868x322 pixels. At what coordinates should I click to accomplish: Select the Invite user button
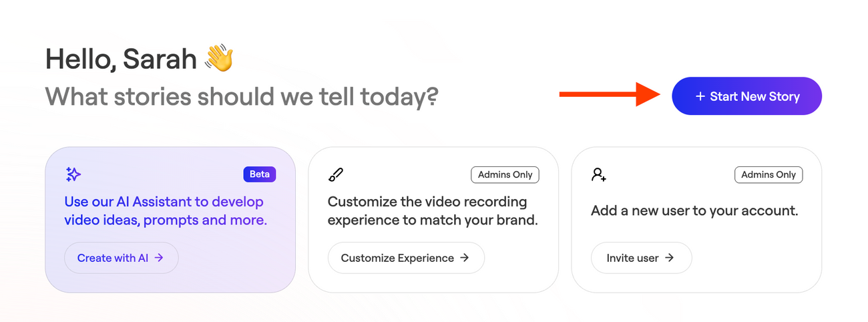[641, 258]
